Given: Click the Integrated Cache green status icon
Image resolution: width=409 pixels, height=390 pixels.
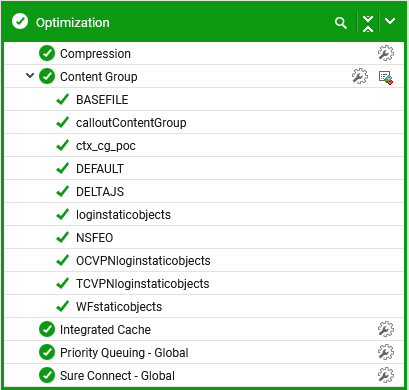Looking at the screenshot, I should (x=47, y=329).
